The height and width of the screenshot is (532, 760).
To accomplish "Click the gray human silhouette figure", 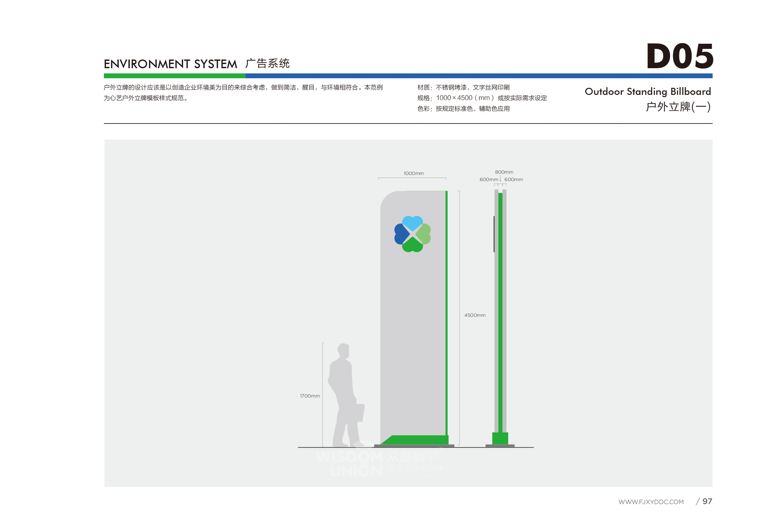I will tap(346, 395).
